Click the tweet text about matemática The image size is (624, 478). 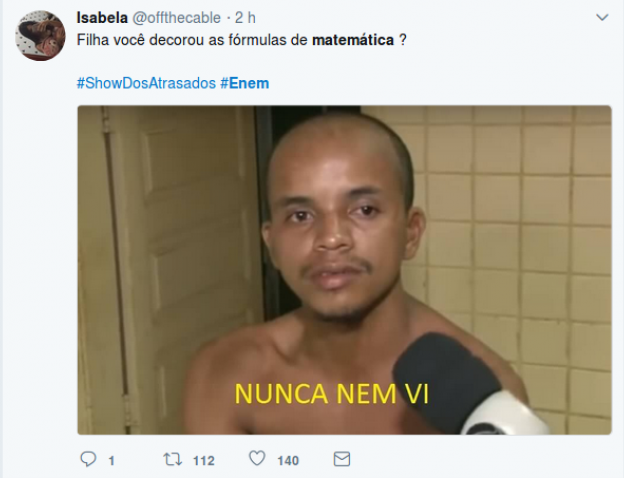tap(242, 40)
